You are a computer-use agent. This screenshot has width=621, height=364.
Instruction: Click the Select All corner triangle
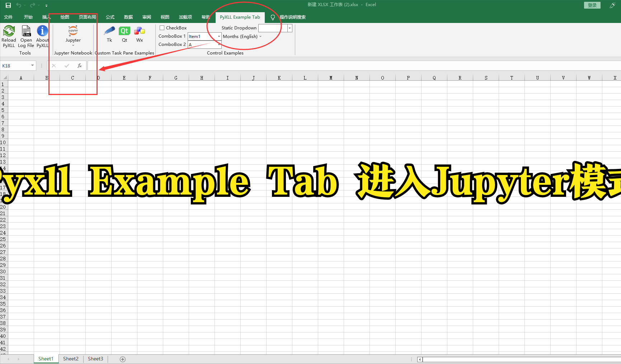tap(4, 77)
